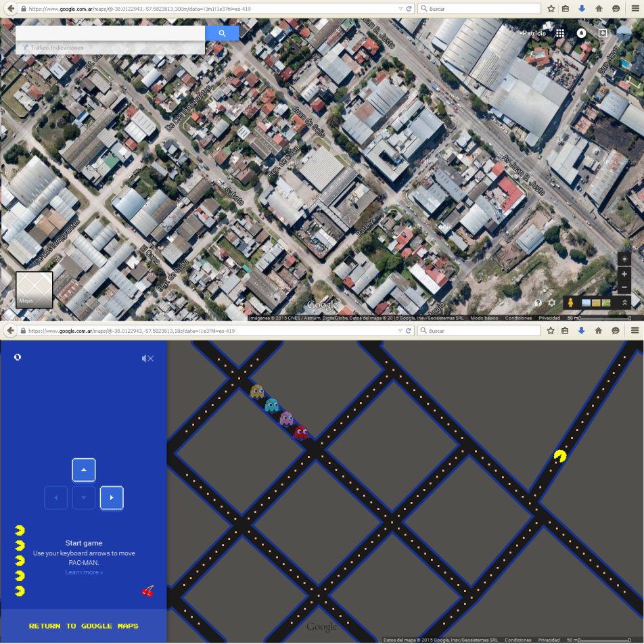This screenshot has height=644, width=644.
Task: Bookmark the Pac-Man page with star
Action: click(551, 331)
